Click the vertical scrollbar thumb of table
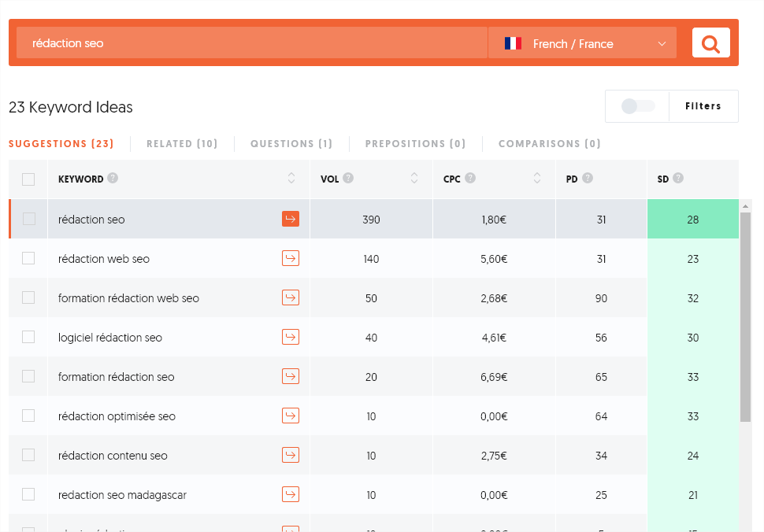This screenshot has height=532, width=764. [x=745, y=315]
